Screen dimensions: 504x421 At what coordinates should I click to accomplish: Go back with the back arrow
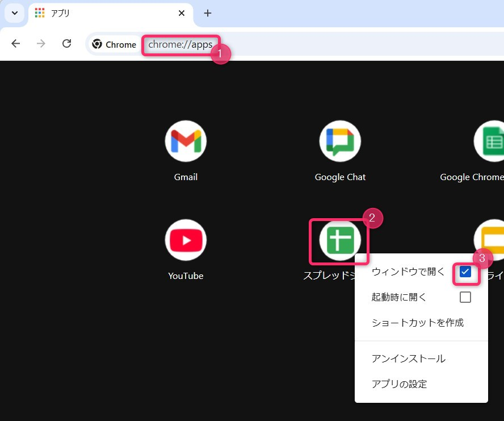point(16,44)
